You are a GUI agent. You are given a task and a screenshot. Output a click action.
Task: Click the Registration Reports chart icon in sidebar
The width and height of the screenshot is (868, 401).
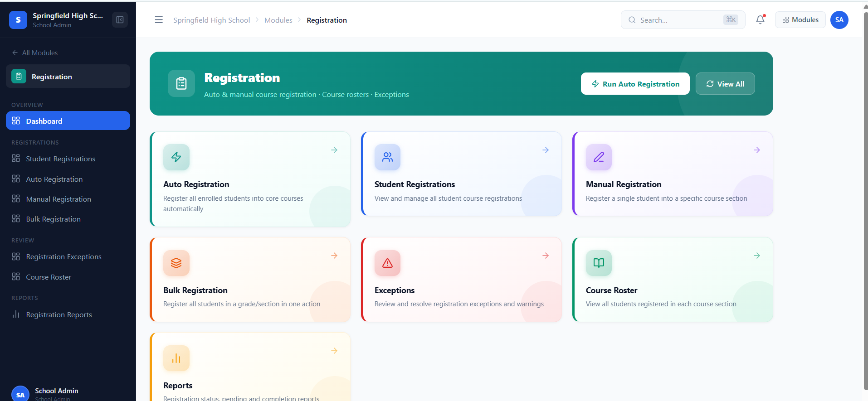tap(16, 314)
